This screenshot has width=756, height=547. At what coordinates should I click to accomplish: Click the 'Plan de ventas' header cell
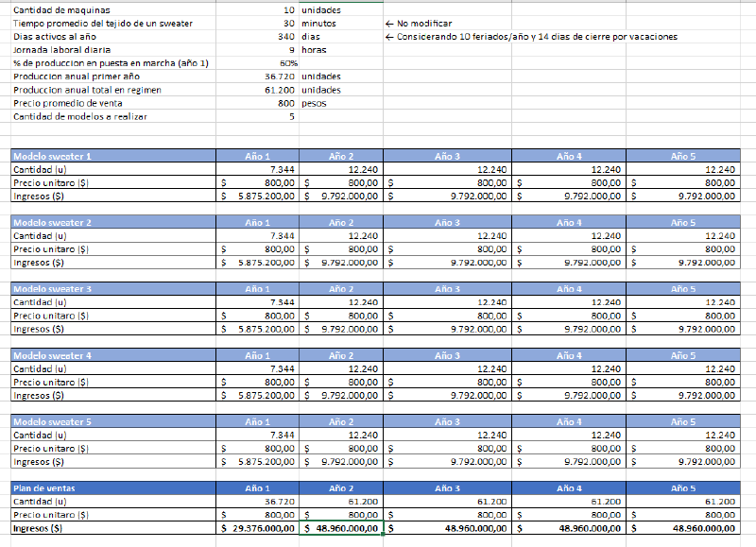click(113, 488)
